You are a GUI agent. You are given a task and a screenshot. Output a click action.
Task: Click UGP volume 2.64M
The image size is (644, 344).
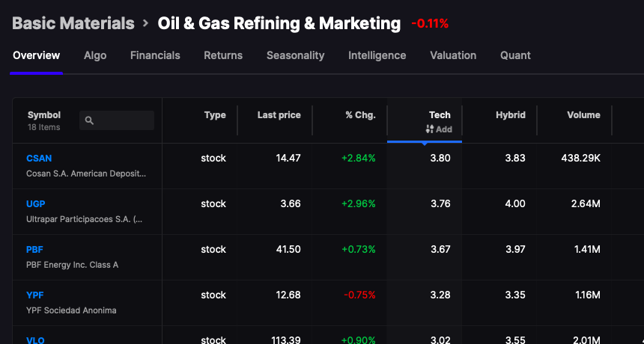tap(586, 203)
